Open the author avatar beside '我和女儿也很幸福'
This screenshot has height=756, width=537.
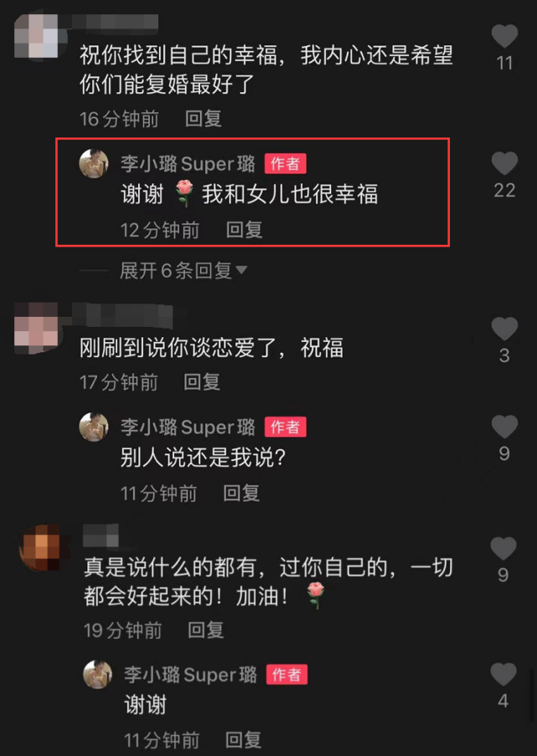[94, 163]
